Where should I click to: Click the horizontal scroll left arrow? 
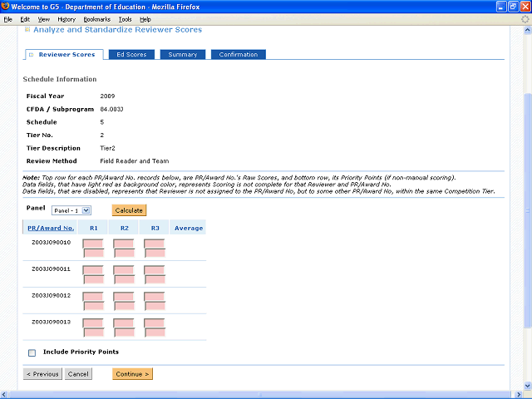[x=3, y=395]
